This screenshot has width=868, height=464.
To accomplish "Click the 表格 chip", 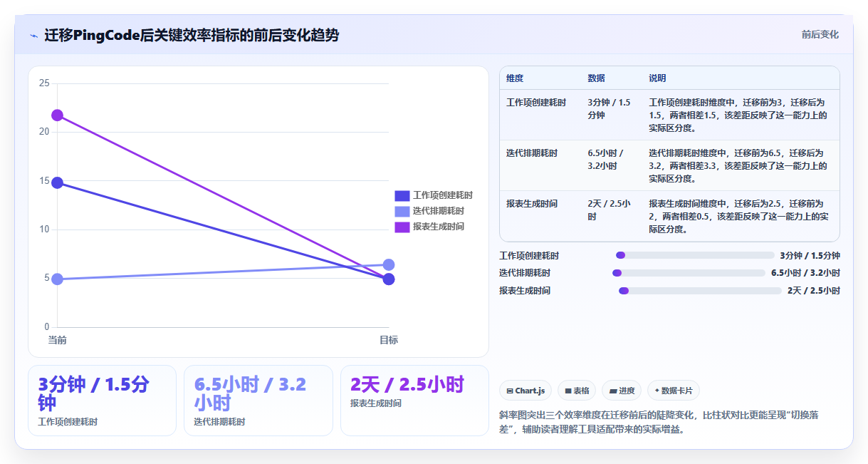I will [577, 391].
